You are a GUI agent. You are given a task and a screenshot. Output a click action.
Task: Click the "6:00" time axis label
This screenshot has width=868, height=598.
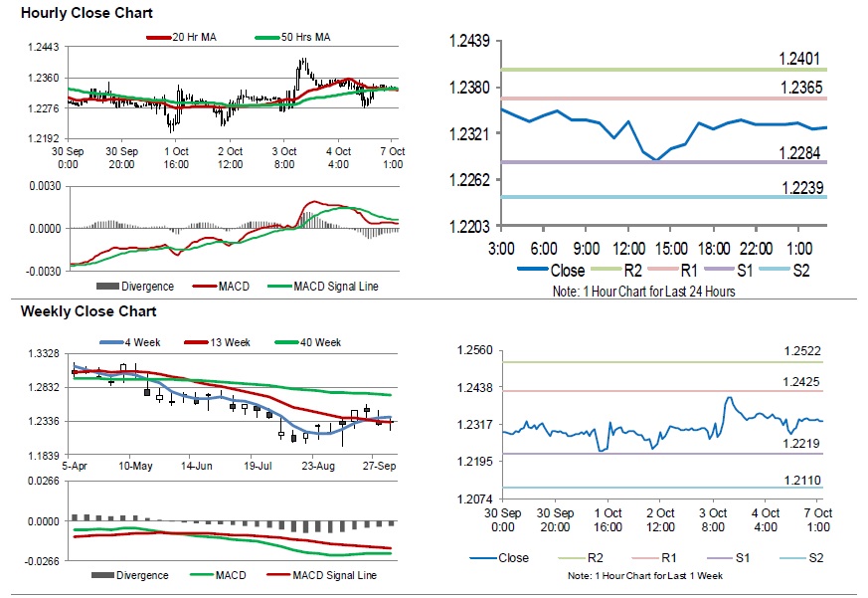[544, 249]
